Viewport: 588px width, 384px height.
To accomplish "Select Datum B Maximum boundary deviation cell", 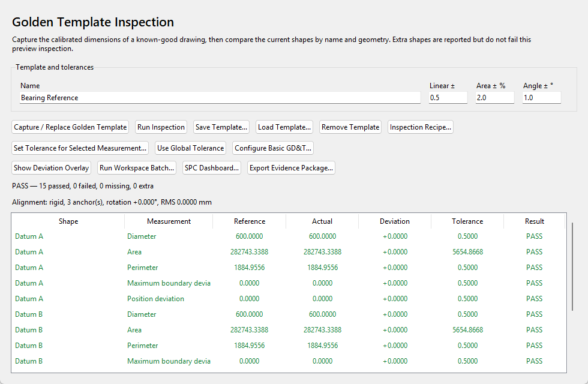I will [x=169, y=361].
